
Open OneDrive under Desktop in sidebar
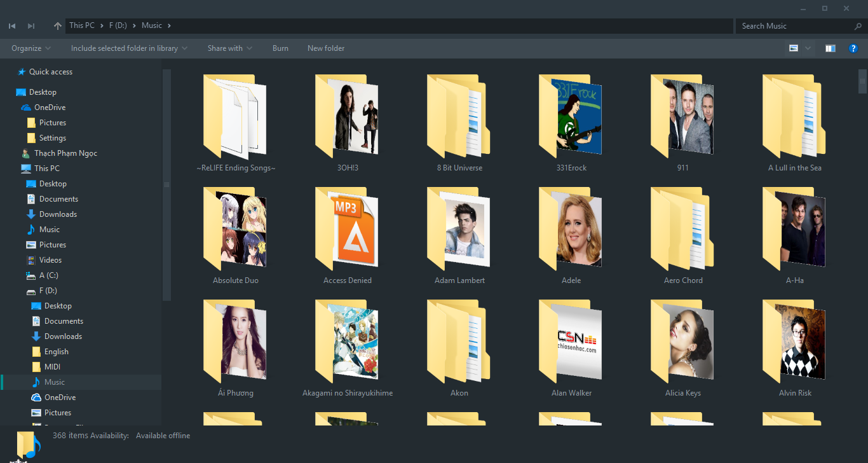coord(50,107)
